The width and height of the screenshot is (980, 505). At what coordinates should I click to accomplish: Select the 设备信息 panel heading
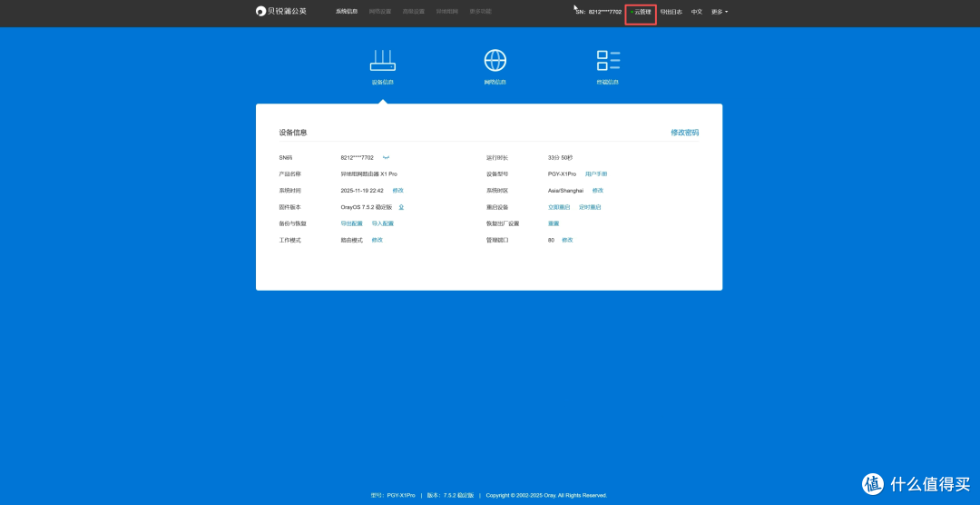tap(293, 133)
